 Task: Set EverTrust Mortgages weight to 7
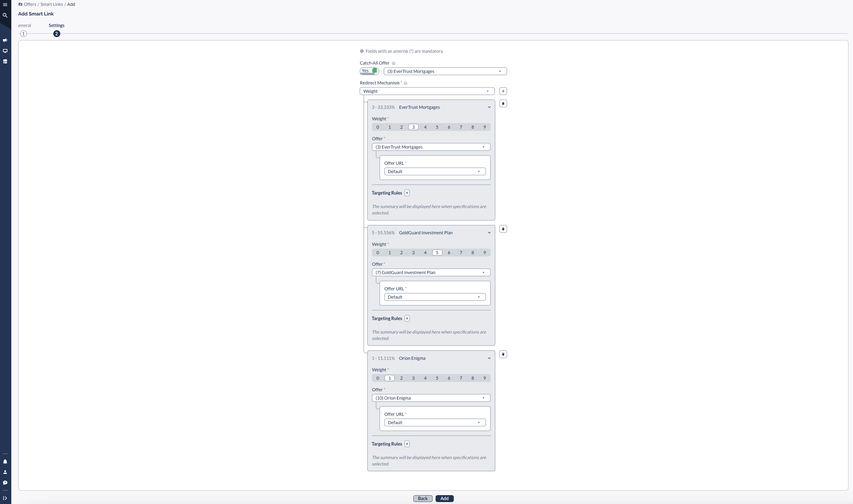(461, 127)
